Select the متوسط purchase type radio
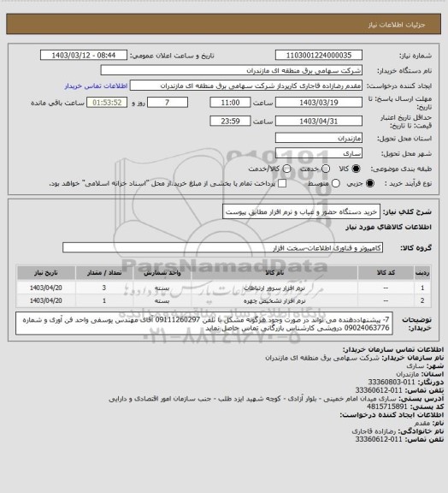Viewport: 448px width, 493px height. 336,183
